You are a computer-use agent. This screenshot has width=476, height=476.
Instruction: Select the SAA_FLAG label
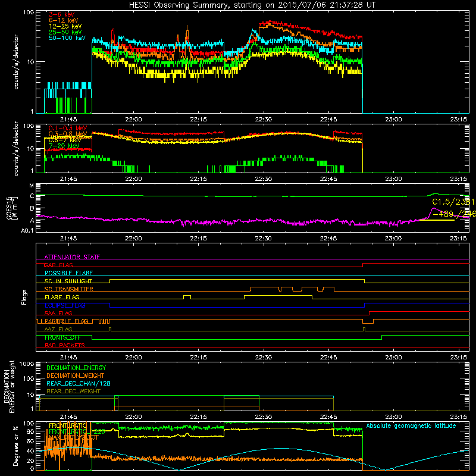pos(58,313)
